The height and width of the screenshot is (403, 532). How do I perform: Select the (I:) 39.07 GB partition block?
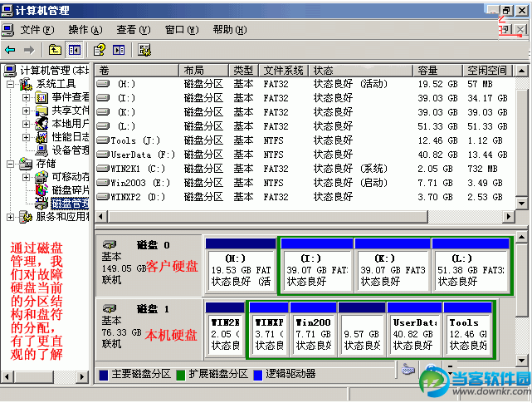pos(317,266)
